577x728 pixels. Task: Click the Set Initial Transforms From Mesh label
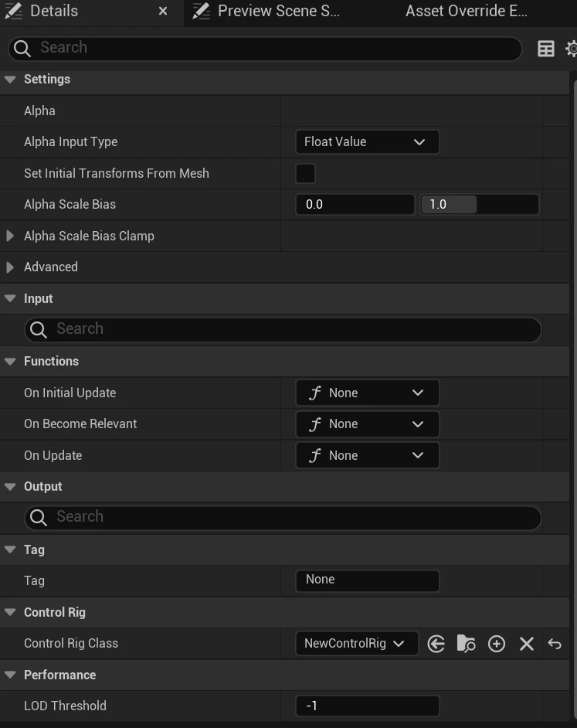pos(117,173)
